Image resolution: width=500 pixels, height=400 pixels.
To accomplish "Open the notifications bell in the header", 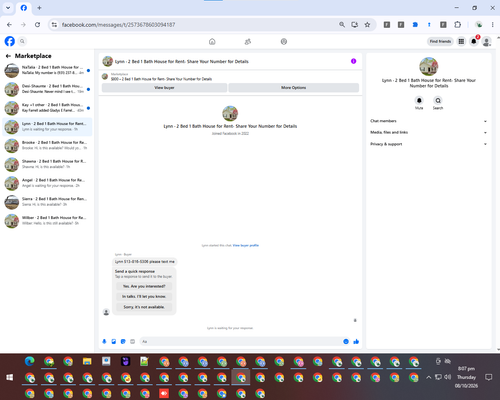I will point(474,41).
